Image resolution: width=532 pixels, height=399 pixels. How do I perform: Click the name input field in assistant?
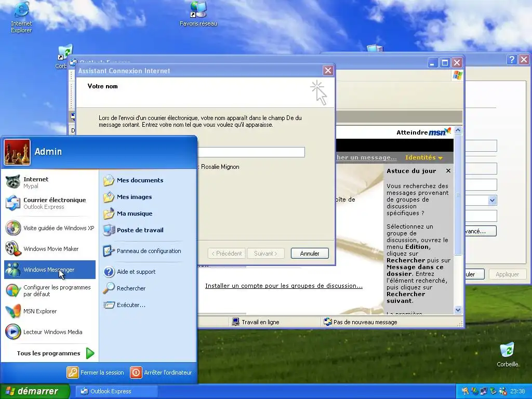pos(251,152)
